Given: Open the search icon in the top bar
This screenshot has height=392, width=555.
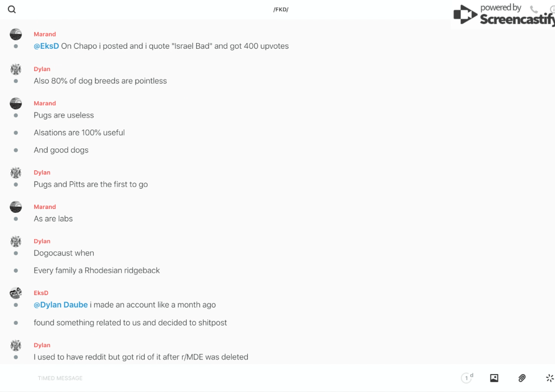Looking at the screenshot, I should coord(12,10).
